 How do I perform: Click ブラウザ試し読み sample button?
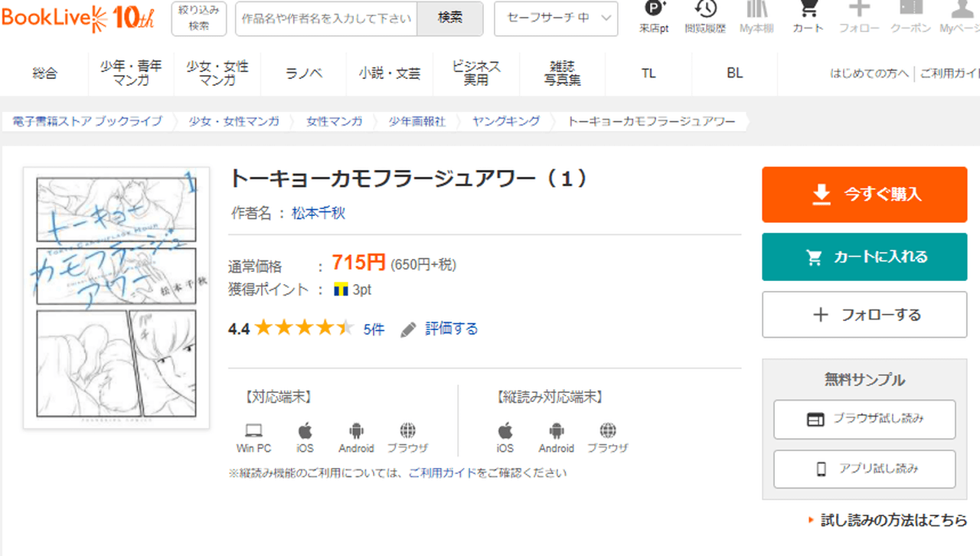pos(864,419)
